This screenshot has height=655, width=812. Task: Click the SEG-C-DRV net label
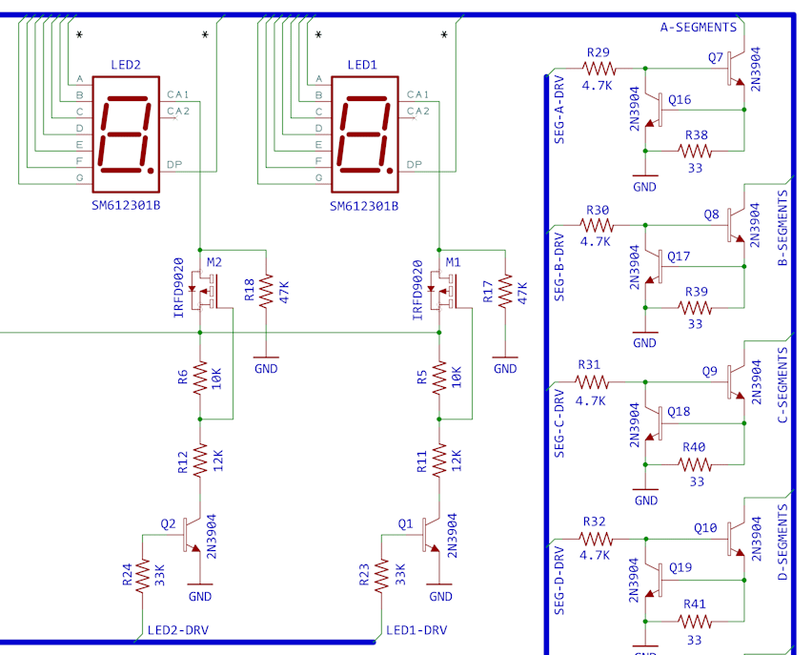click(559, 423)
